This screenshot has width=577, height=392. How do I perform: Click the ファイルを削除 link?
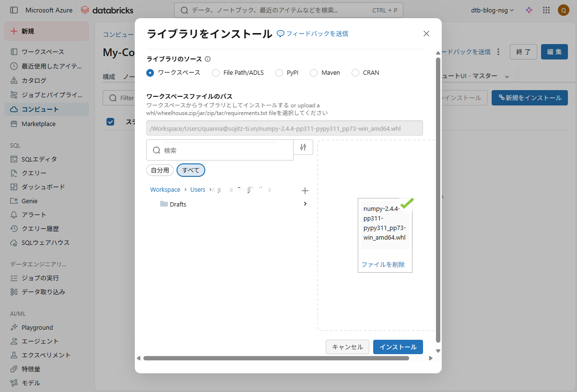383,265
